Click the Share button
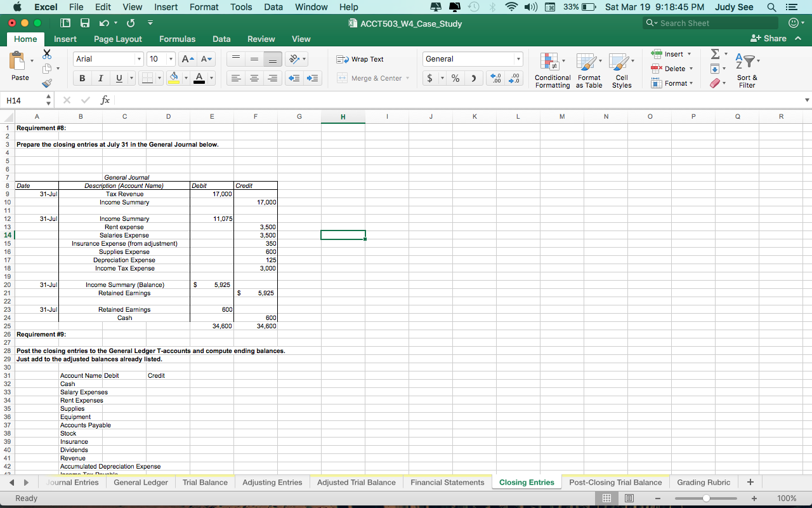 click(768, 39)
